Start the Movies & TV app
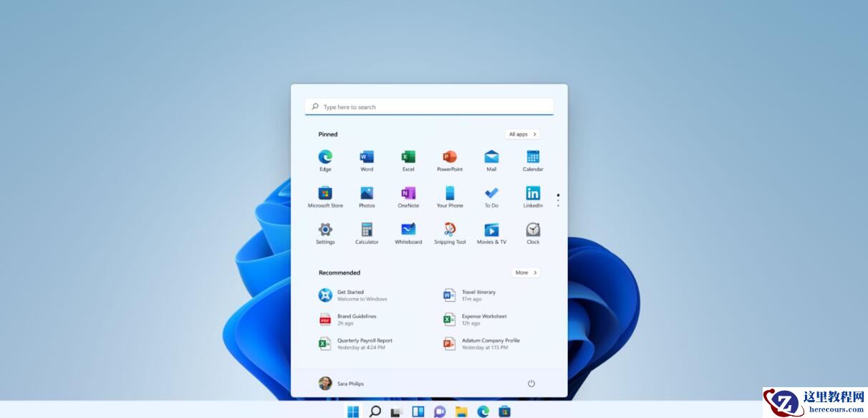This screenshot has width=868, height=418. coord(491,232)
